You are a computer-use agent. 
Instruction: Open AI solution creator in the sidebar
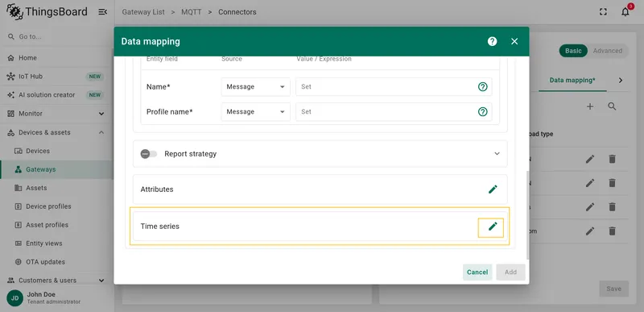(x=56, y=95)
